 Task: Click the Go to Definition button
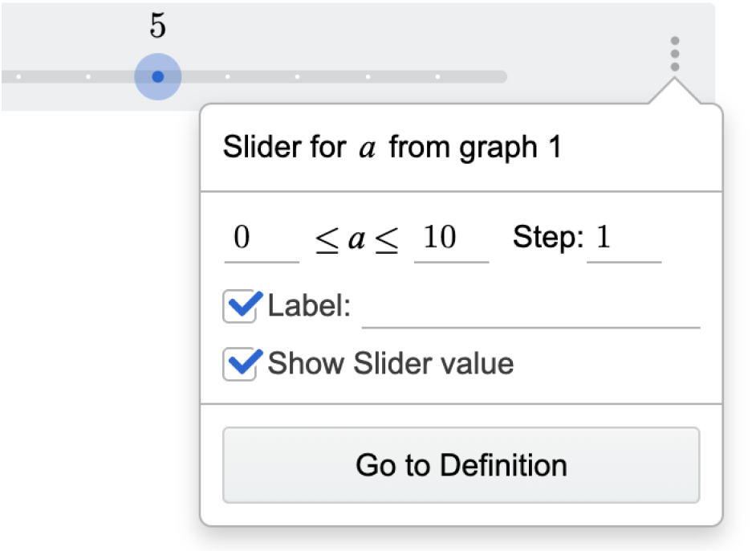461,465
